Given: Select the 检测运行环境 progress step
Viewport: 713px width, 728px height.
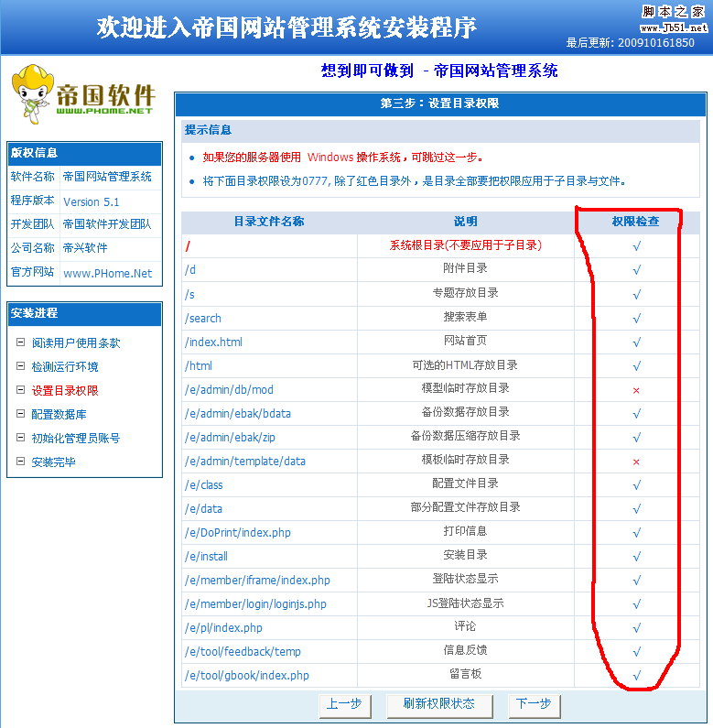Looking at the screenshot, I should [x=65, y=367].
